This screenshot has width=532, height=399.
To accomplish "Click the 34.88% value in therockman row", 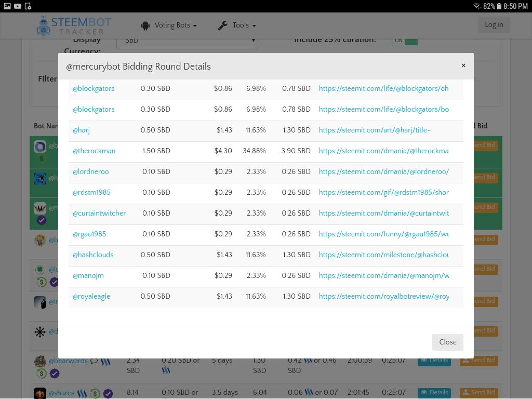I will tap(254, 151).
